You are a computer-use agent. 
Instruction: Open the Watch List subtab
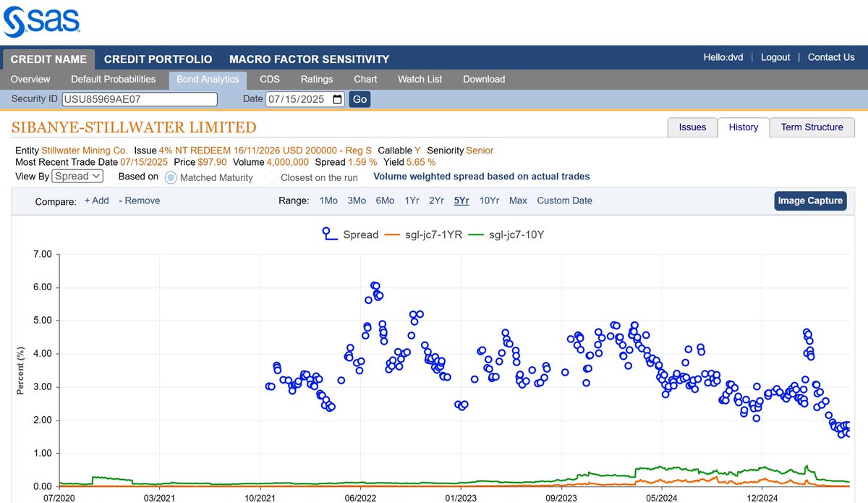pos(420,79)
